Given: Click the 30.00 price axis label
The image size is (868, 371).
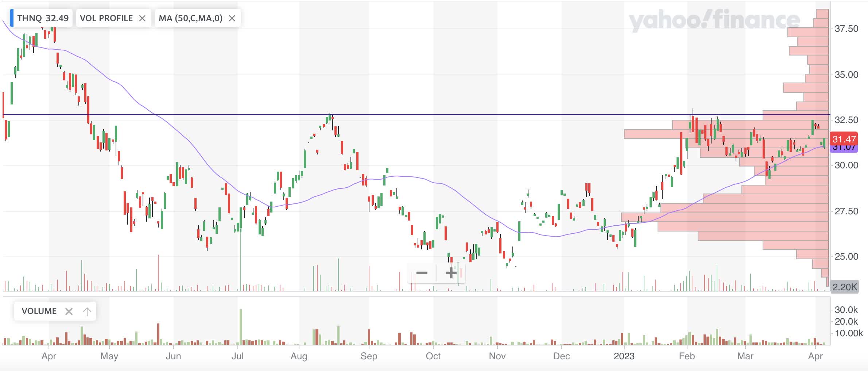Looking at the screenshot, I should click(846, 165).
